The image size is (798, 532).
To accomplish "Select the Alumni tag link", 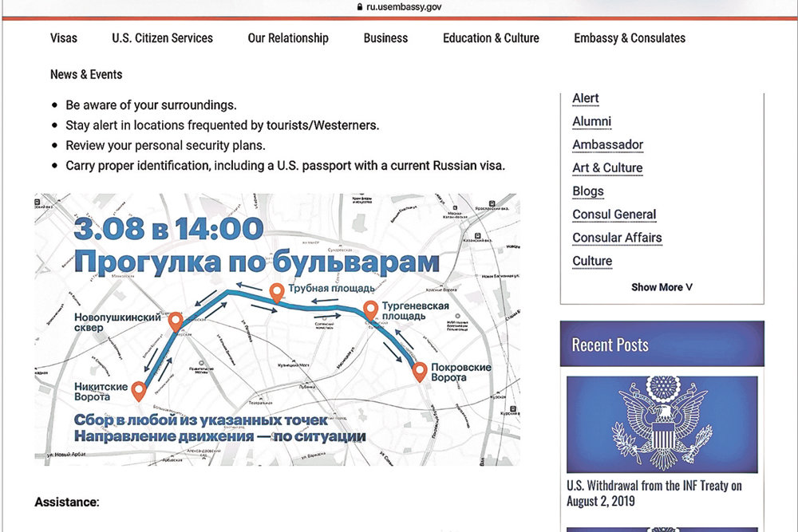I will pyautogui.click(x=591, y=122).
